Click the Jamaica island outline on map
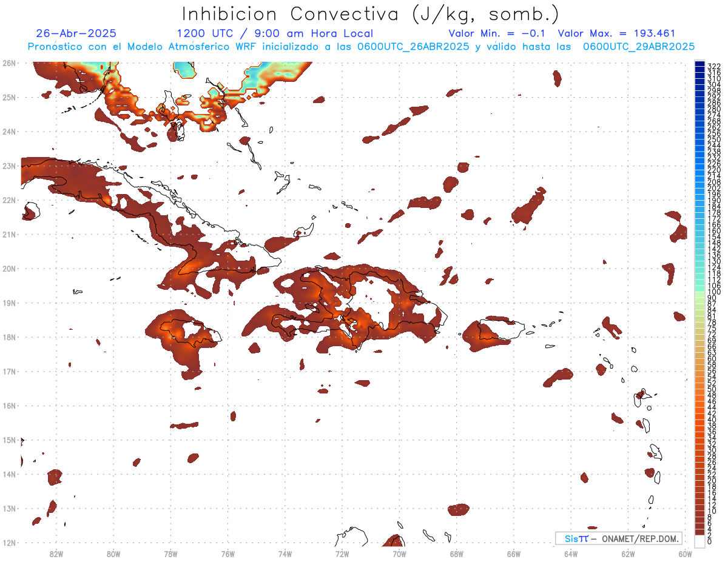The image size is (728, 562). click(190, 332)
